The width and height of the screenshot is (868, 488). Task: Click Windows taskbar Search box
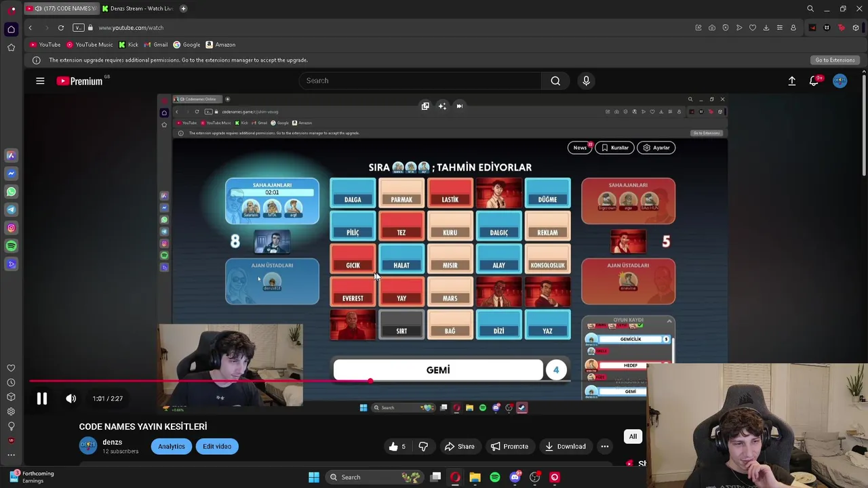tap(375, 477)
